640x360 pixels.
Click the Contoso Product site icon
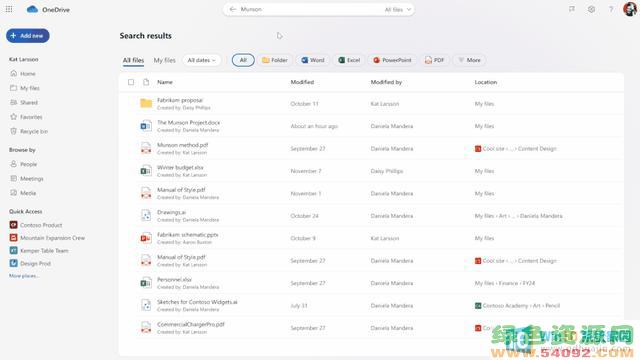(13, 225)
